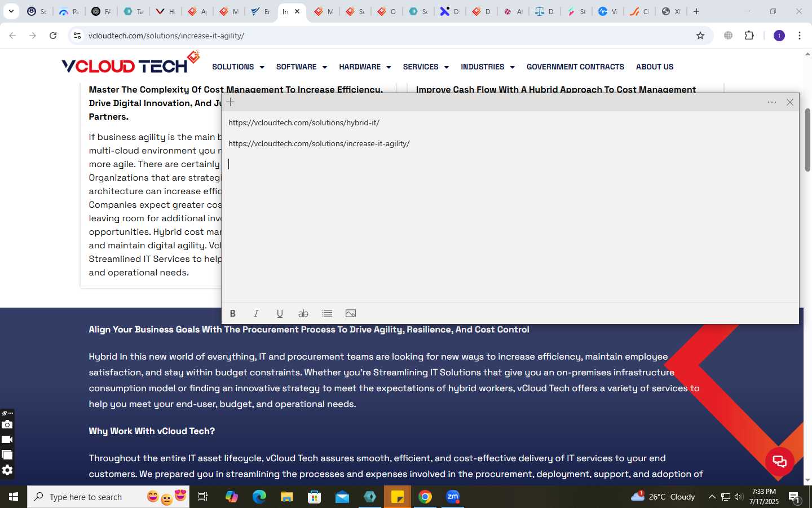Open the globe icon next to the bookmark star
The height and width of the screenshot is (508, 812).
[x=729, y=36]
